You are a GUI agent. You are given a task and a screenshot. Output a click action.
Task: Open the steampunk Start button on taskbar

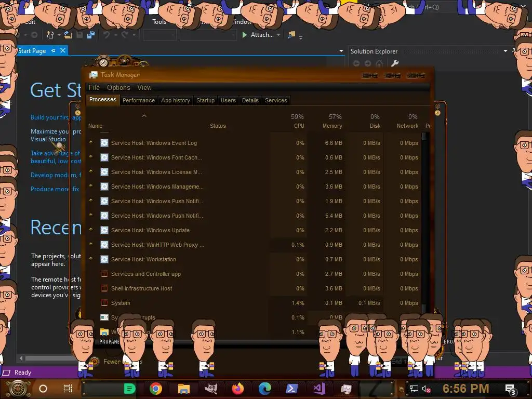click(x=18, y=389)
